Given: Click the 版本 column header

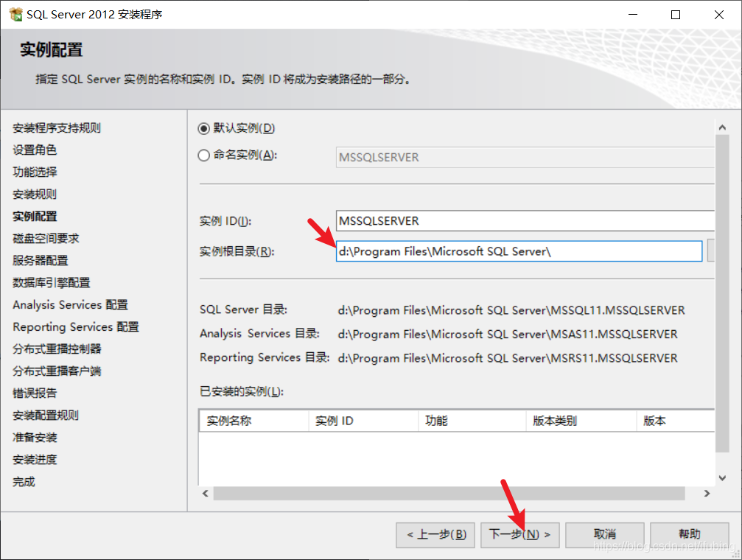Looking at the screenshot, I should (x=676, y=420).
